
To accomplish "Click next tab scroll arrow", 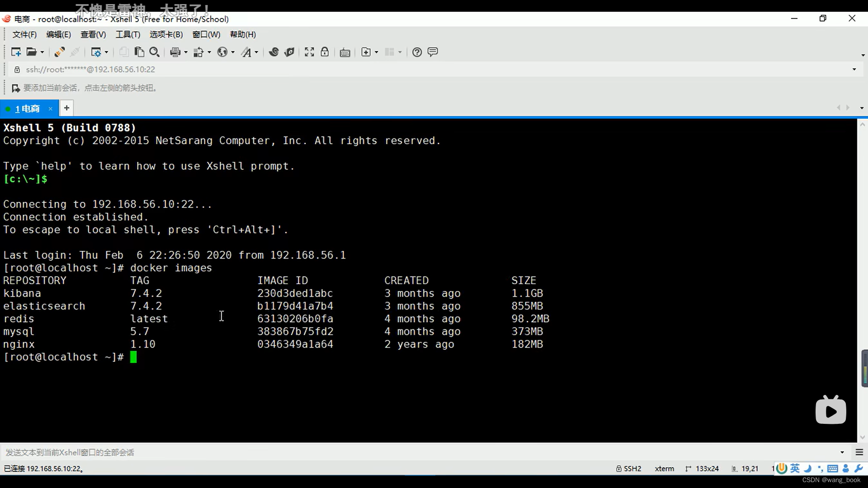I will pos(848,108).
